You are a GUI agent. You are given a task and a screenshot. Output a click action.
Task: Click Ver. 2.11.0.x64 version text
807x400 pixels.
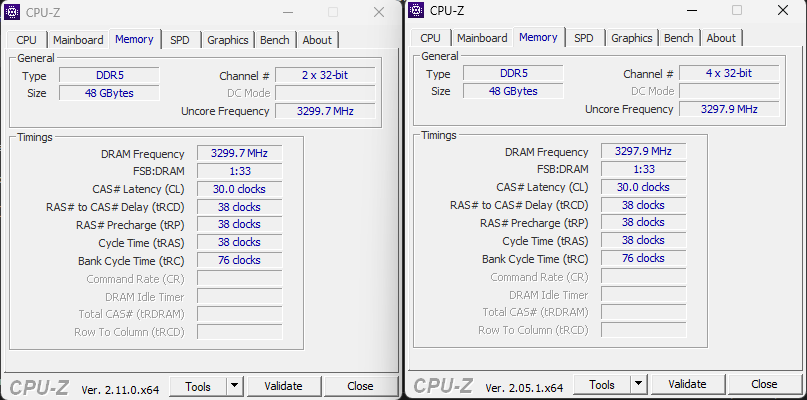click(x=120, y=390)
